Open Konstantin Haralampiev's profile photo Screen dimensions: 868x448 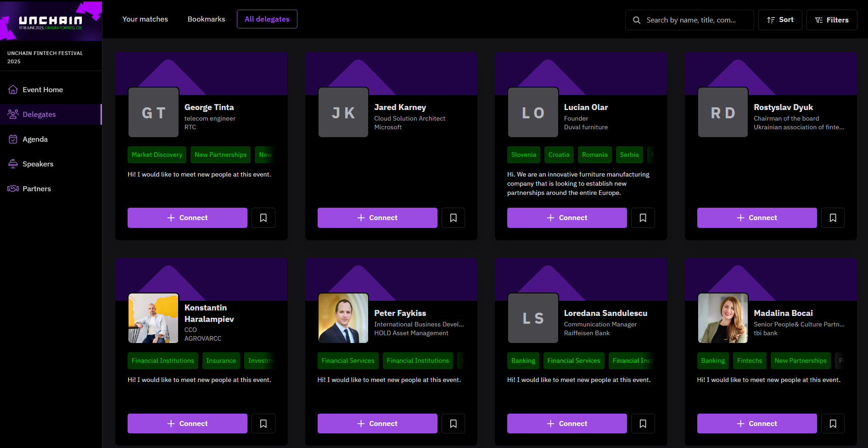[153, 318]
